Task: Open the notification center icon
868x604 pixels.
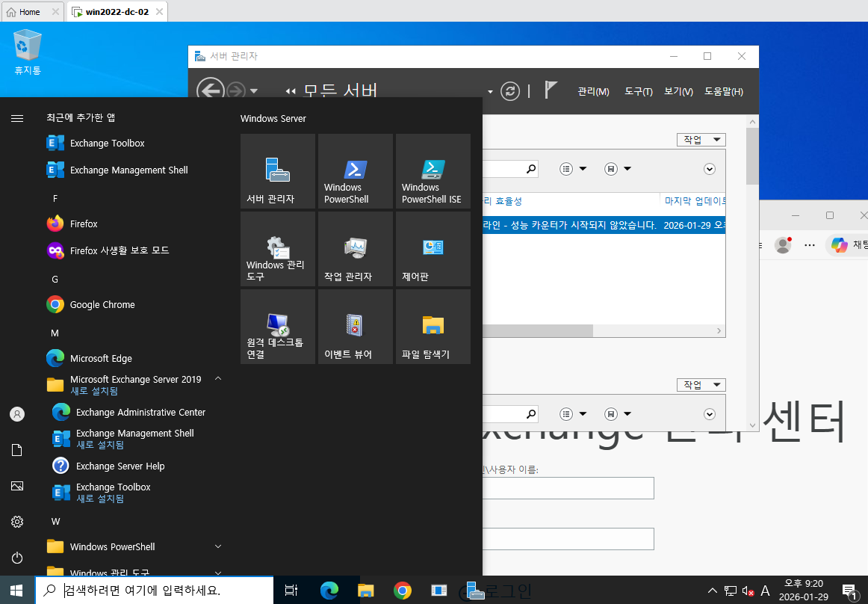Action: tap(849, 591)
